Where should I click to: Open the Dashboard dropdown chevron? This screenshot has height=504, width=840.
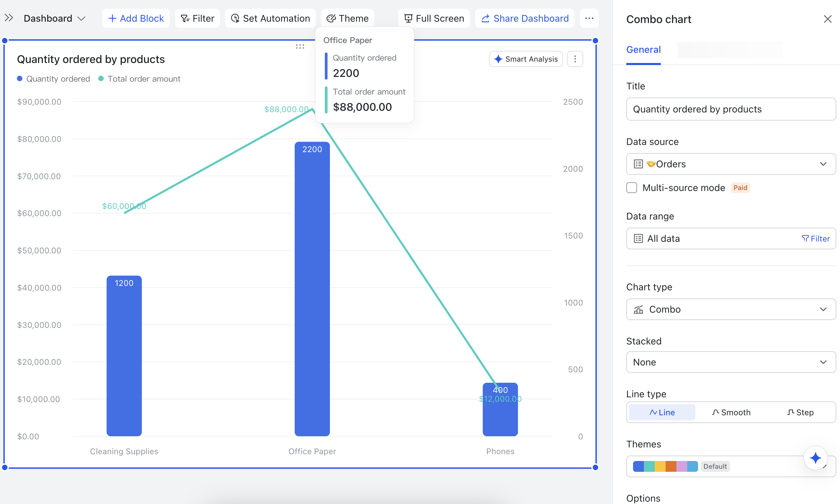[x=81, y=18]
